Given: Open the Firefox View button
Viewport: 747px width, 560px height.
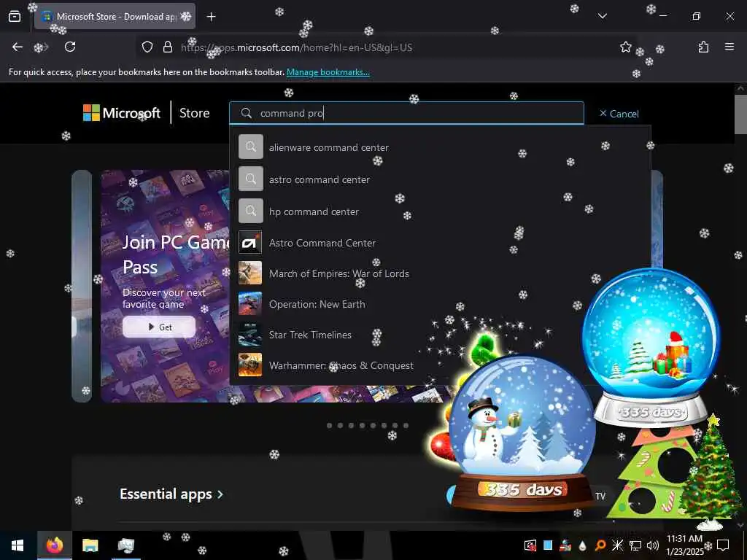Looking at the screenshot, I should (x=15, y=17).
